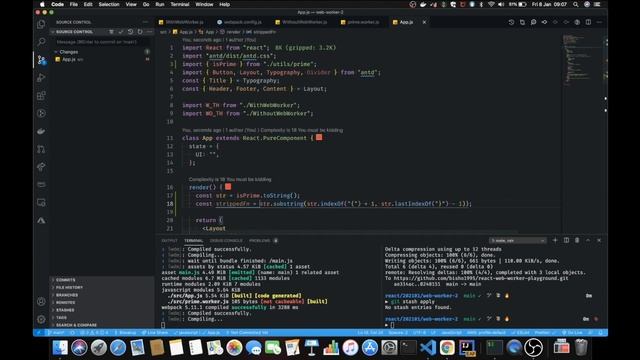
Task: Click the JavaScript language mode in status bar
Action: [451, 333]
